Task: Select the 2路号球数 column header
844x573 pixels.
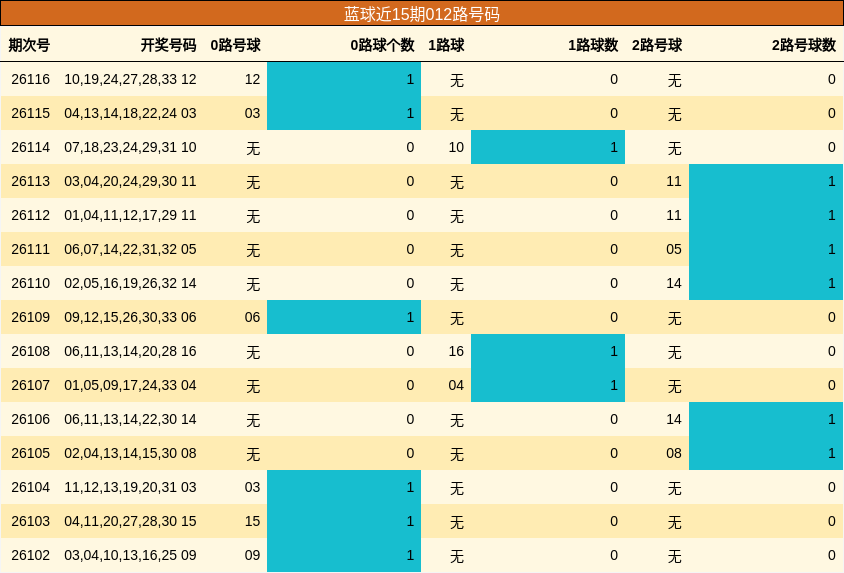Action: 804,45
